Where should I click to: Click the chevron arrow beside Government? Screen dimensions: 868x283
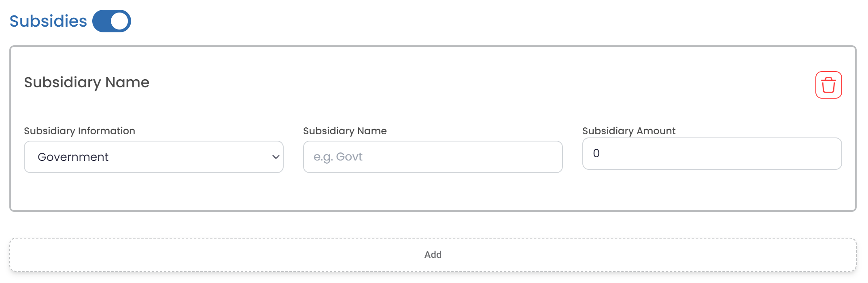click(276, 157)
